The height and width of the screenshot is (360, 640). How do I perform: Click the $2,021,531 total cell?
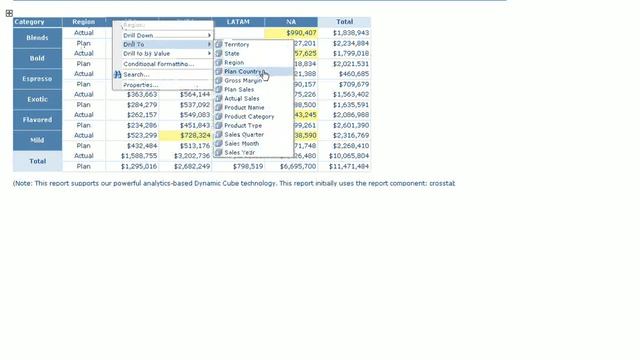pyautogui.click(x=344, y=64)
